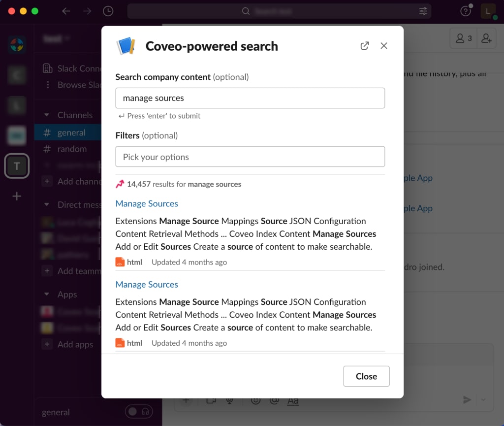Select the random channel
The height and width of the screenshot is (426, 504).
point(71,149)
